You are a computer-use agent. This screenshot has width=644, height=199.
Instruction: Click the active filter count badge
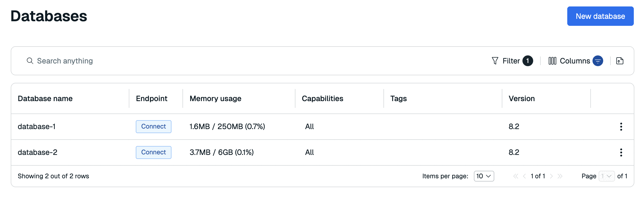pyautogui.click(x=528, y=61)
